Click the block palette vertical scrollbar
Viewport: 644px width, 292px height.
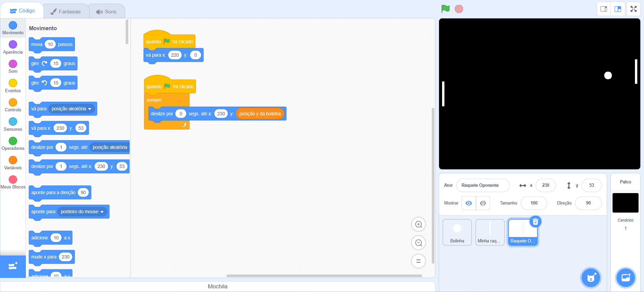127,32
